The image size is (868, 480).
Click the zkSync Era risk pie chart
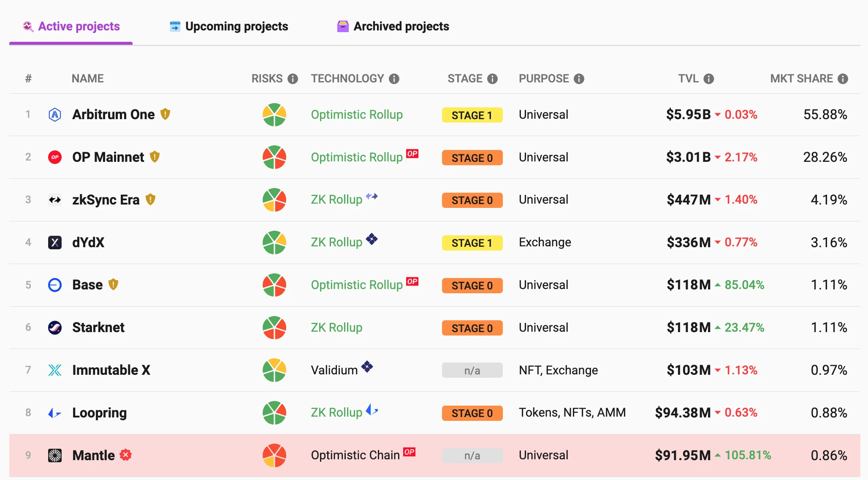274,200
